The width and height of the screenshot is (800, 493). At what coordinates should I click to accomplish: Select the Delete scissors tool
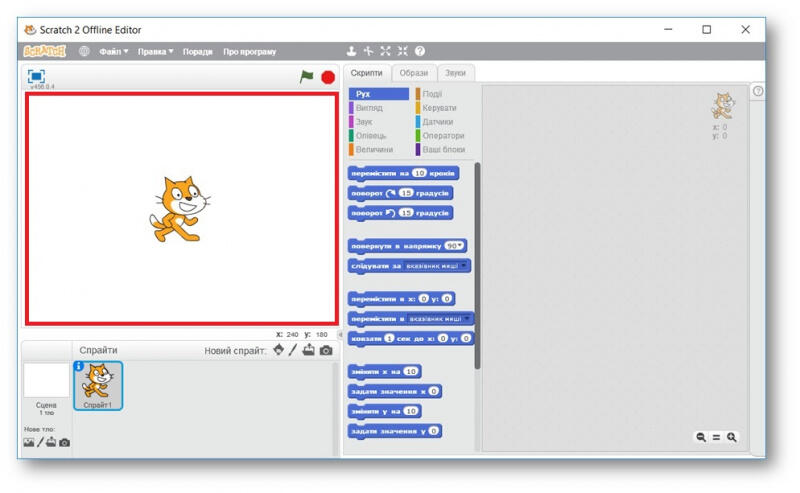[368, 51]
